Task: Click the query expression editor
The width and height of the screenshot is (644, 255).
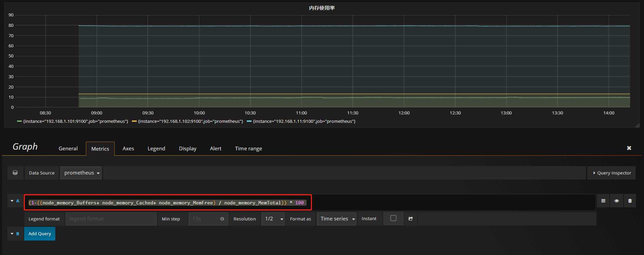Action: pos(310,203)
